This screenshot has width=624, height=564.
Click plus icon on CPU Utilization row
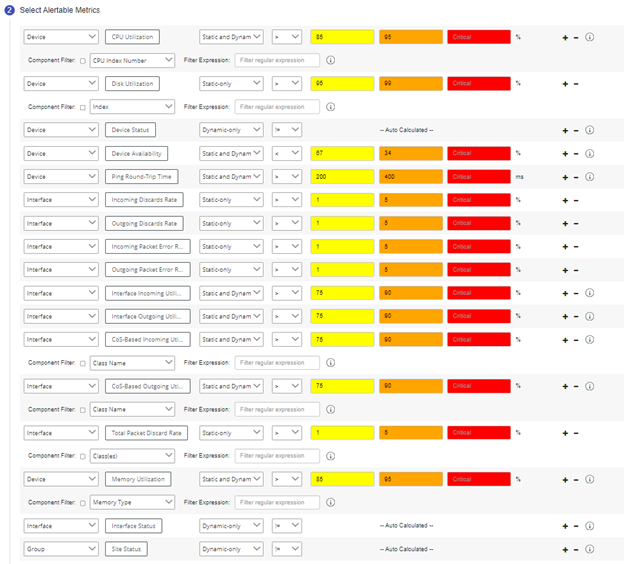(565, 37)
